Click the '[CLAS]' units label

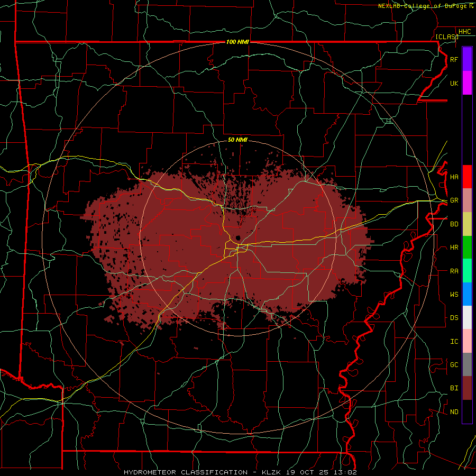click(447, 37)
